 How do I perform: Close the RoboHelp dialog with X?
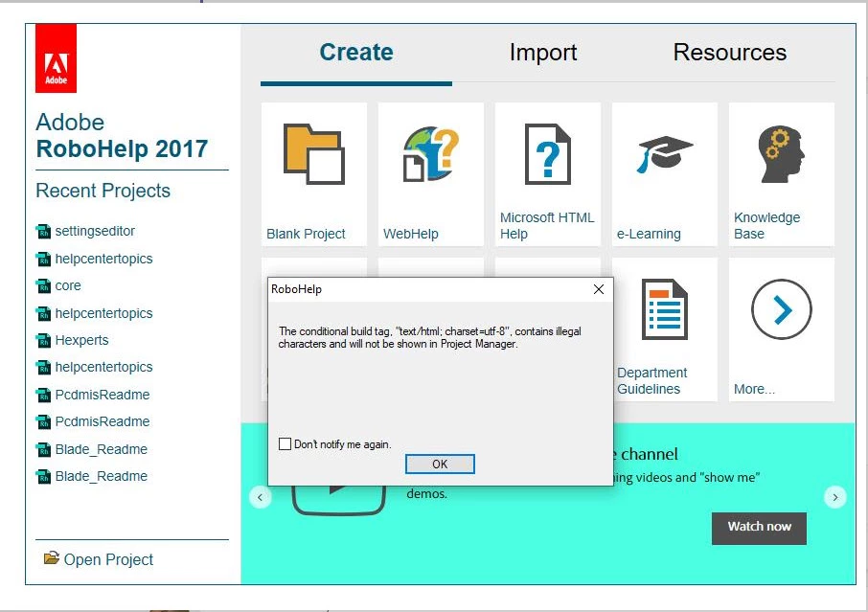click(599, 289)
